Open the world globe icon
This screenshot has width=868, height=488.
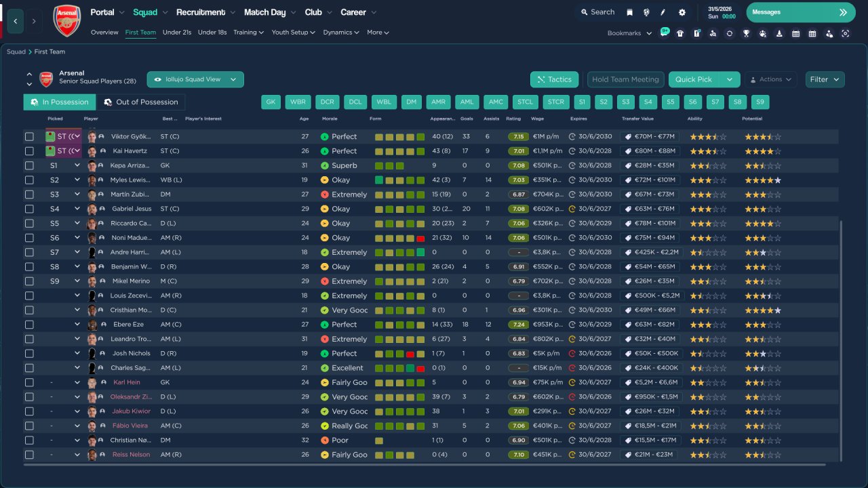point(646,12)
